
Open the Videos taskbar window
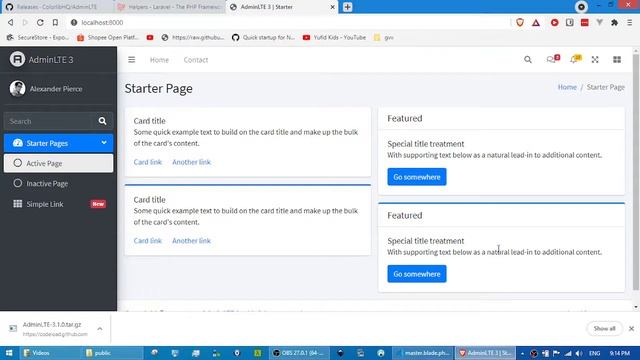[x=51, y=353]
